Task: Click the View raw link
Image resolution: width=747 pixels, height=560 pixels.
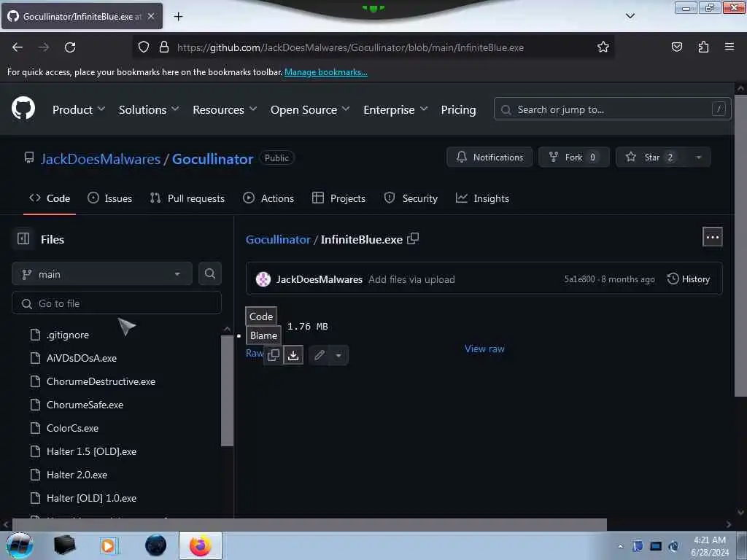Action: coord(484,349)
